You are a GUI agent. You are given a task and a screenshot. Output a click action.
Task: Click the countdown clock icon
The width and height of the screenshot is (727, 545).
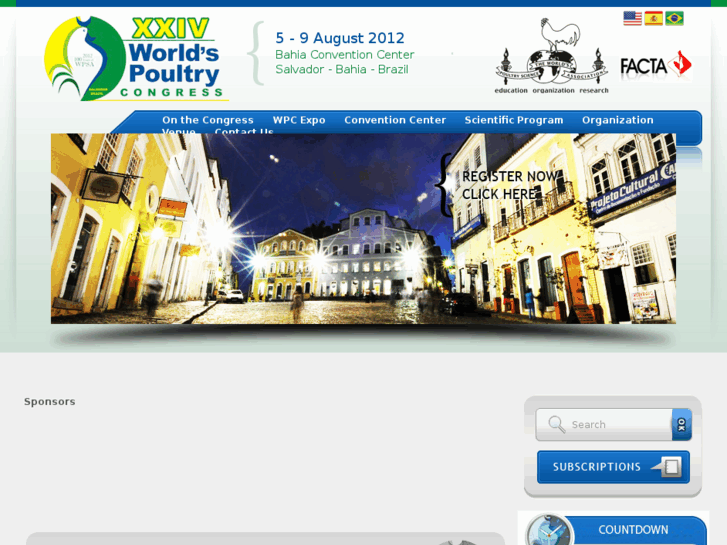point(549,530)
